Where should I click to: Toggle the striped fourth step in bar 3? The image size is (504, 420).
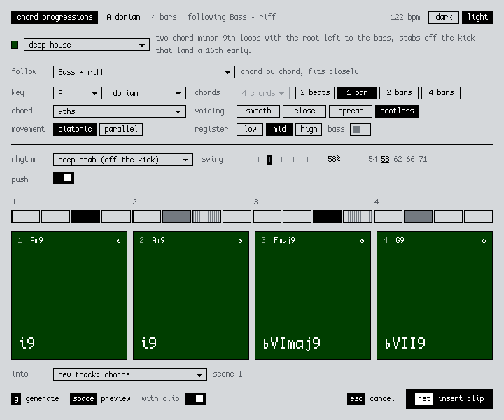click(358, 216)
